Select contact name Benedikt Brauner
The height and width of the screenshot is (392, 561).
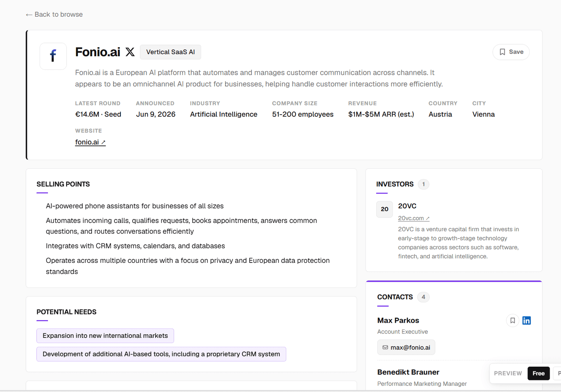coord(408,372)
